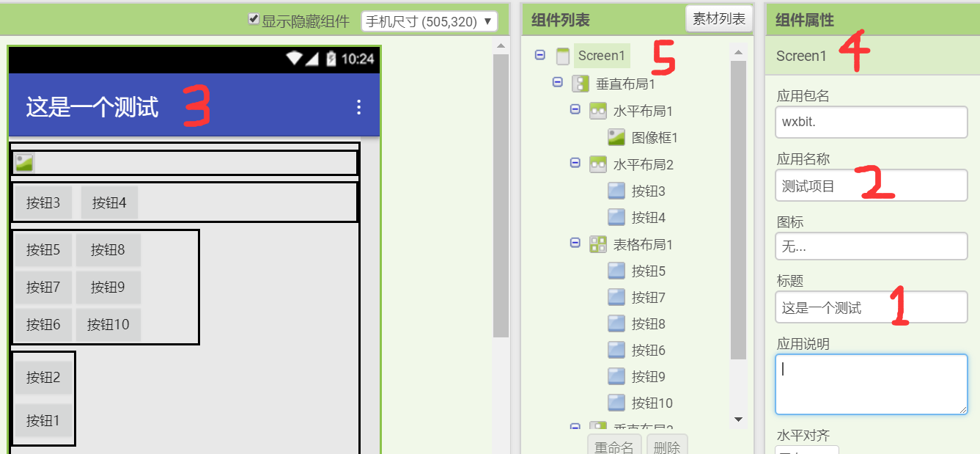Screen dimensions: 980x454
Task: Click the 水平布局1 horizontal layout icon
Action: point(598,109)
